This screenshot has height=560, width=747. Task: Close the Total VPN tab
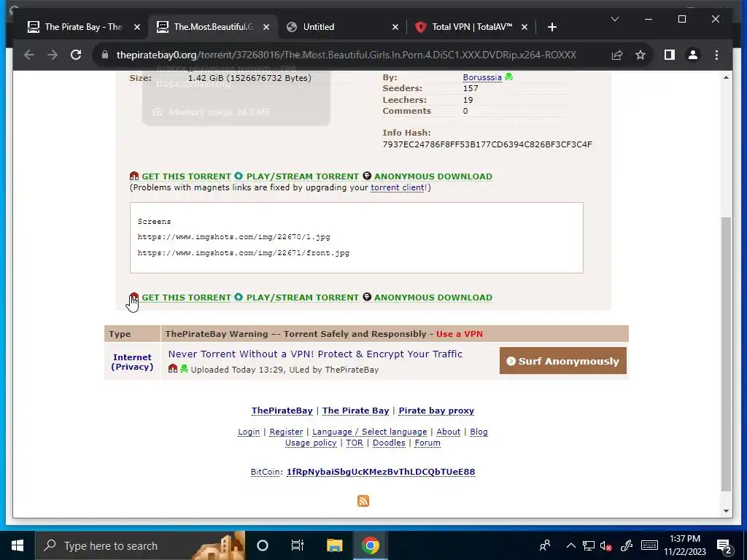524,27
